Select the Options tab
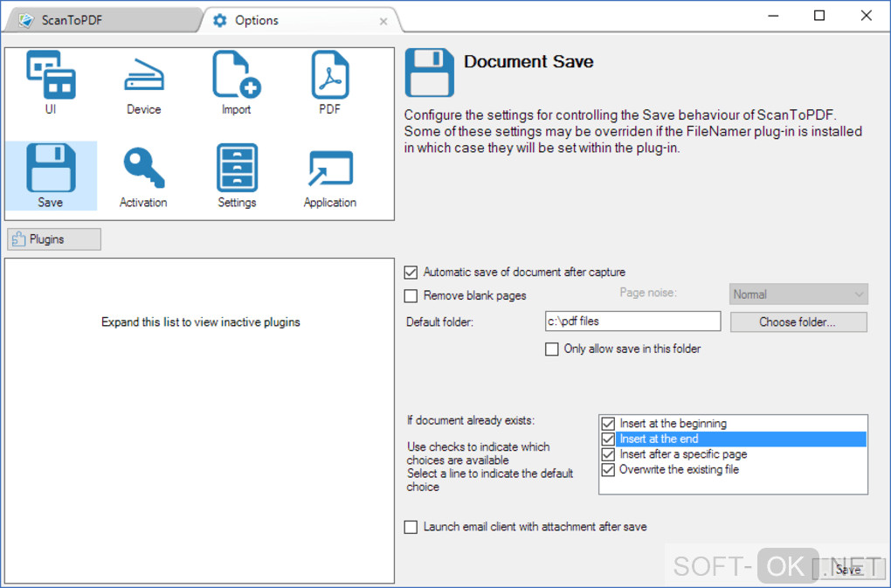Screen dimensions: 891x588 (x=301, y=20)
